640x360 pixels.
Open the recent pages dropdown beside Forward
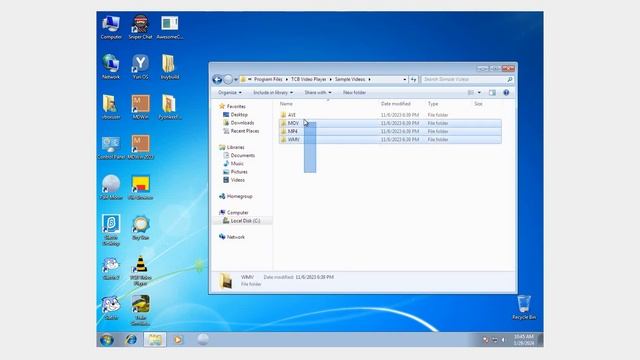click(x=236, y=80)
